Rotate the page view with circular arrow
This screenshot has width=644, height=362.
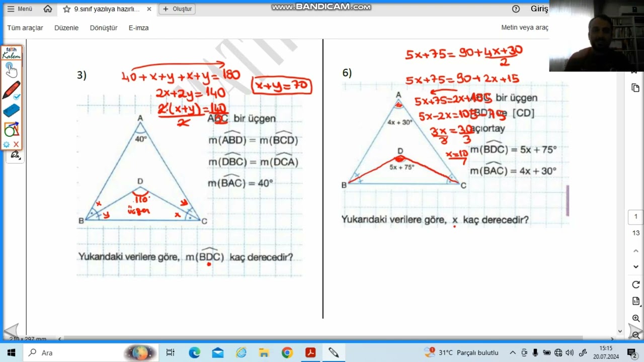coord(635,285)
